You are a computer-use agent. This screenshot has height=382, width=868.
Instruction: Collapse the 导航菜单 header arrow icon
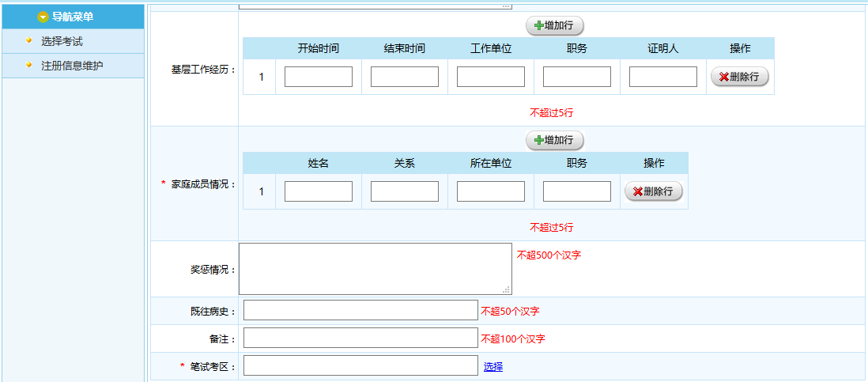(43, 17)
